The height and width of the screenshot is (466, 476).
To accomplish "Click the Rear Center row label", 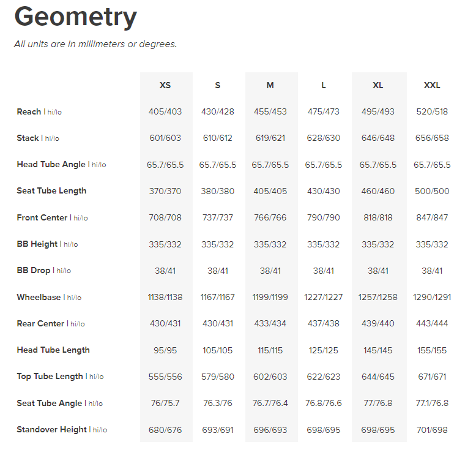I will click(40, 323).
